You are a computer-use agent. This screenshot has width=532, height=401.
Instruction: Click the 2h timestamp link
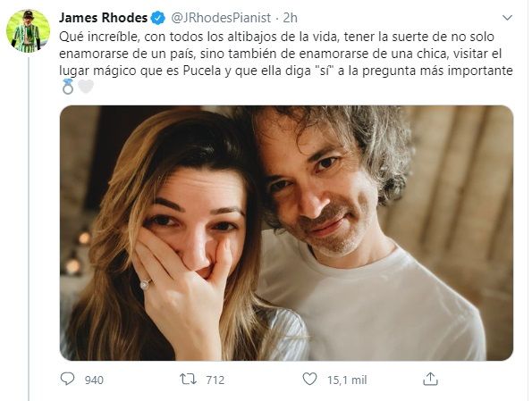click(x=290, y=18)
